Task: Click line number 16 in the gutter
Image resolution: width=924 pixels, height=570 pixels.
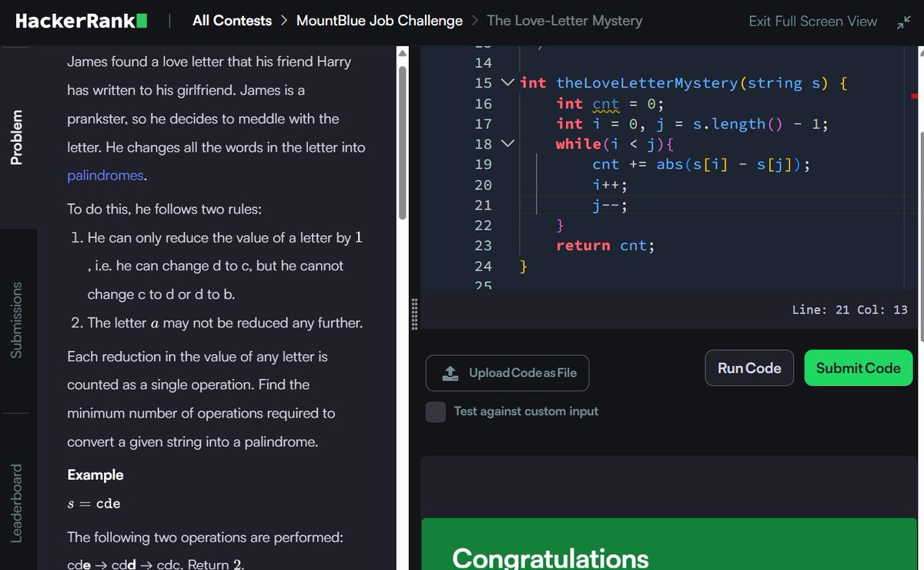Action: 483,103
